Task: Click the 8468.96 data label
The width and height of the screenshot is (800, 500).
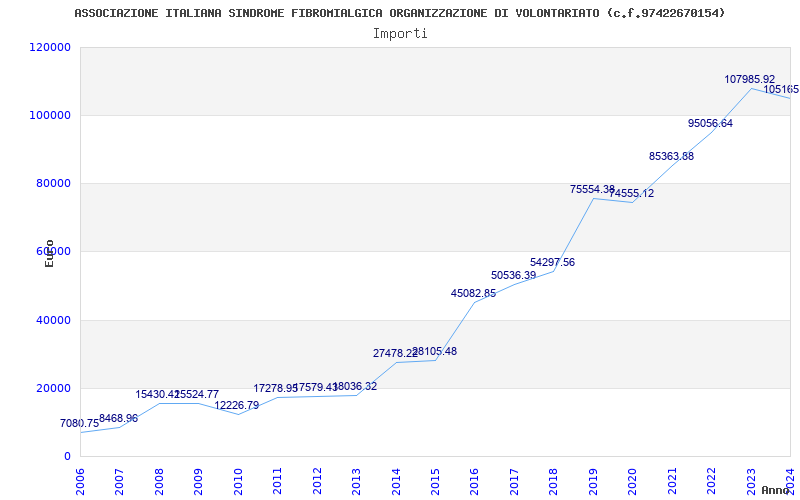Action: (118, 418)
